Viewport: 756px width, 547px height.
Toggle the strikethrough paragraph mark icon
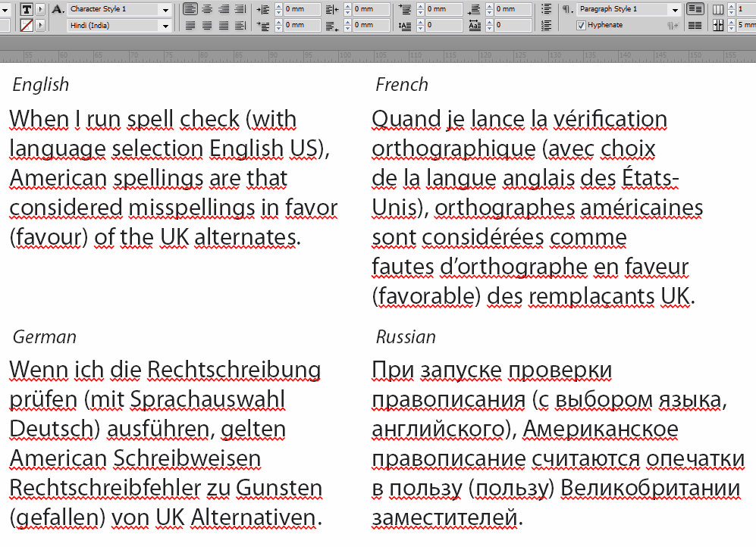click(671, 25)
